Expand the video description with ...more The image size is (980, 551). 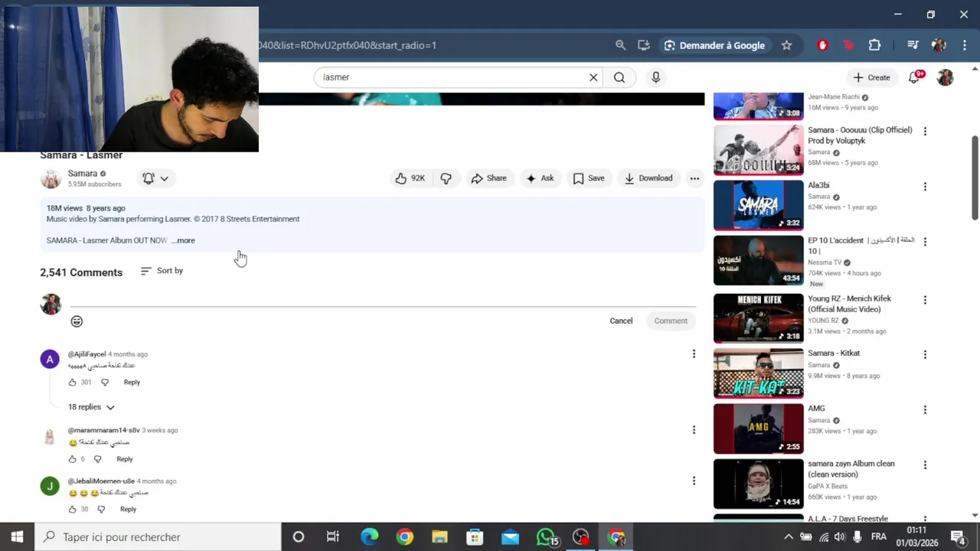click(x=183, y=240)
